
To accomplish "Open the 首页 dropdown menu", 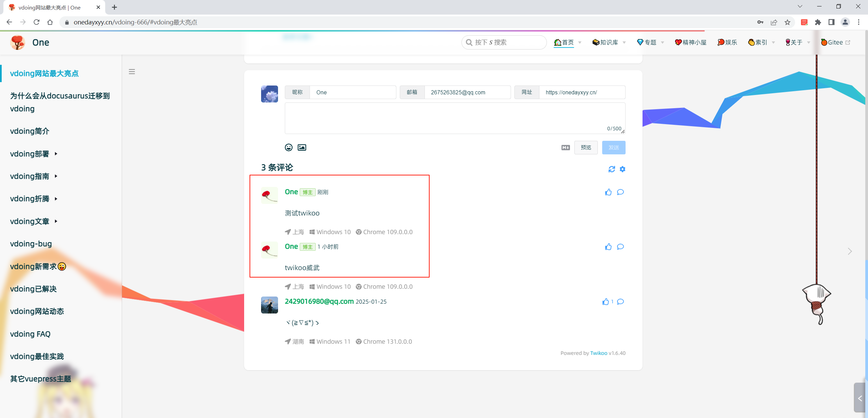I will coord(568,42).
